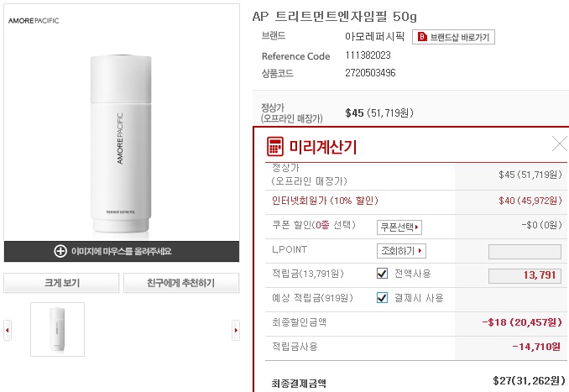This screenshot has height=392, width=569.
Task: Click the next thumbnail arrow
Action: pyautogui.click(x=236, y=331)
